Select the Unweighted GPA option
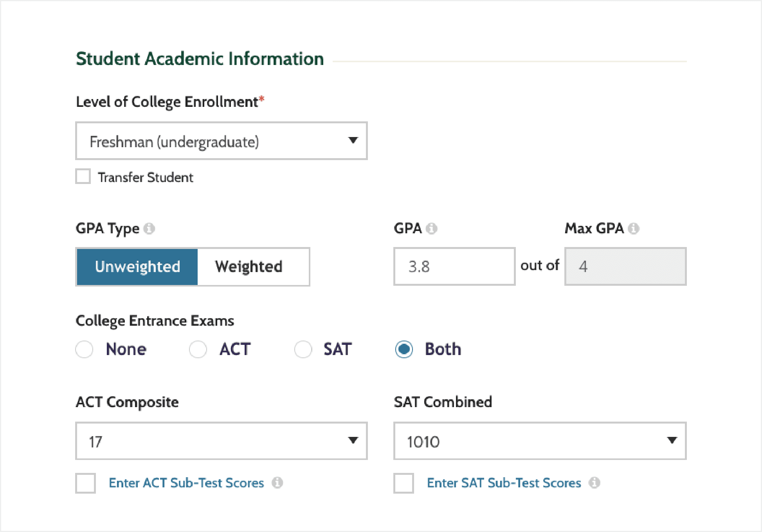Screen dimensions: 762x532 pos(137,267)
